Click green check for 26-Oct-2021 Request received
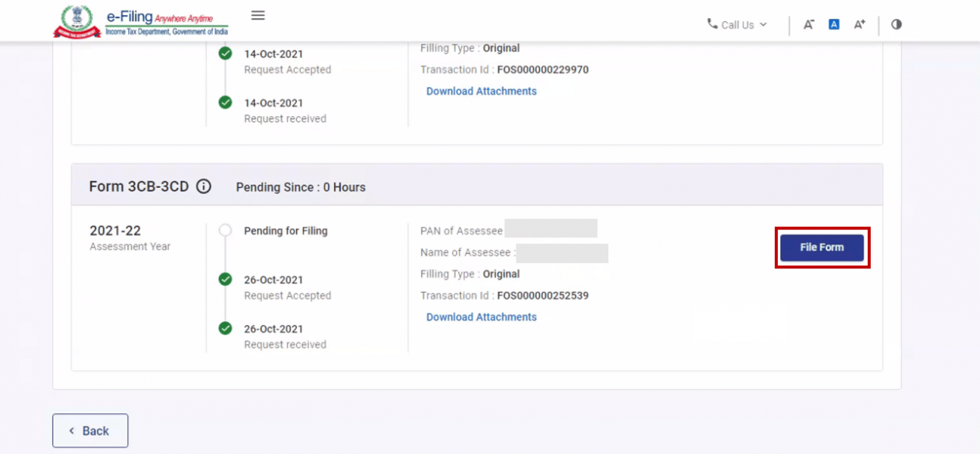Viewport: 980px width, 454px height. 225,329
